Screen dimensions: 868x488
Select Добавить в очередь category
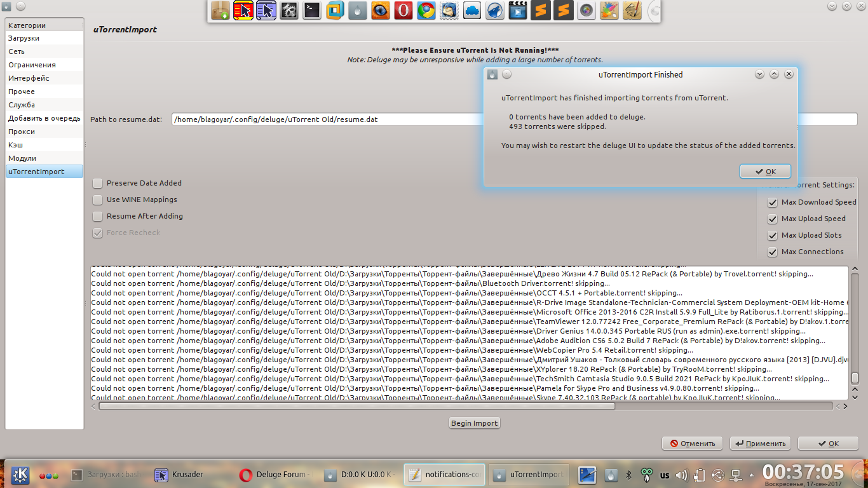point(44,118)
